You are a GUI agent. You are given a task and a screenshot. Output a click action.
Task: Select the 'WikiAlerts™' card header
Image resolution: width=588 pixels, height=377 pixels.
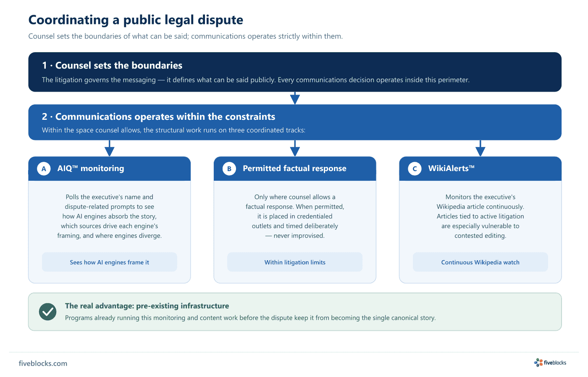point(480,169)
